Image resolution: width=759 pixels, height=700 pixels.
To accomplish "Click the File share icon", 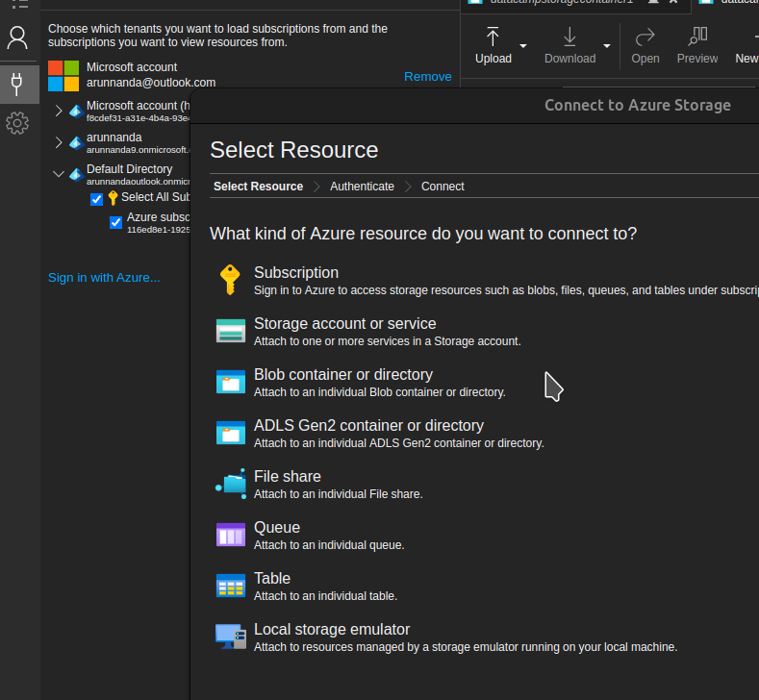I will (x=231, y=484).
